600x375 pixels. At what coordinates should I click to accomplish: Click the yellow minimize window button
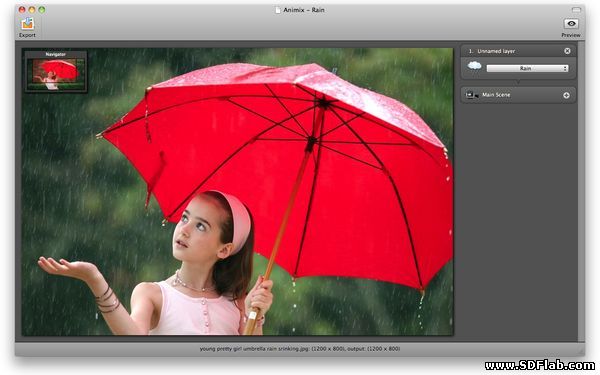[x=32, y=10]
